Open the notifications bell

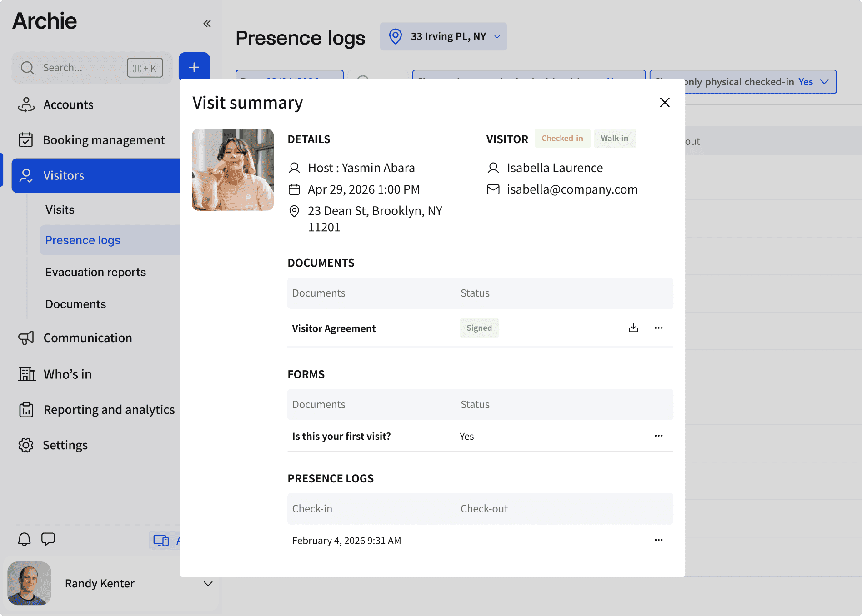point(25,539)
